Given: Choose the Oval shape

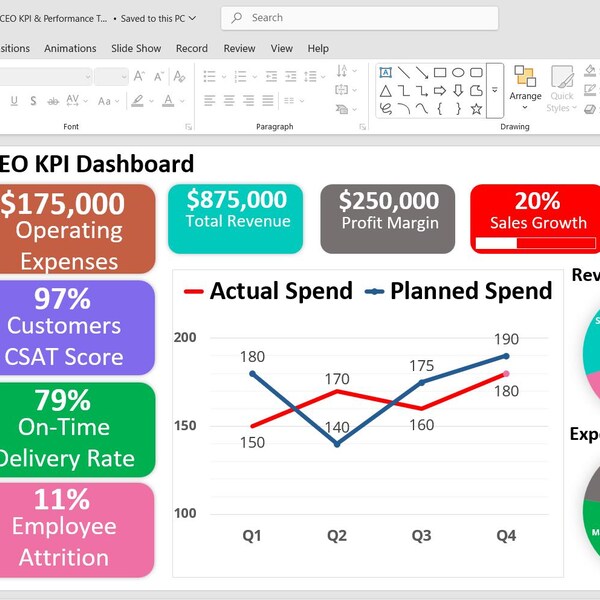Looking at the screenshot, I should tap(458, 72).
